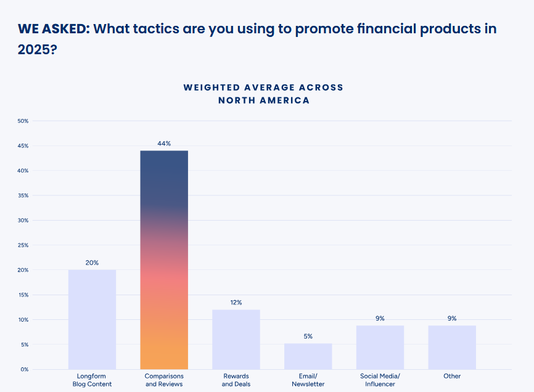The image size is (534, 392).
Task: Click the "Longform Blog Content" axis label
Action: pyautogui.click(x=92, y=380)
